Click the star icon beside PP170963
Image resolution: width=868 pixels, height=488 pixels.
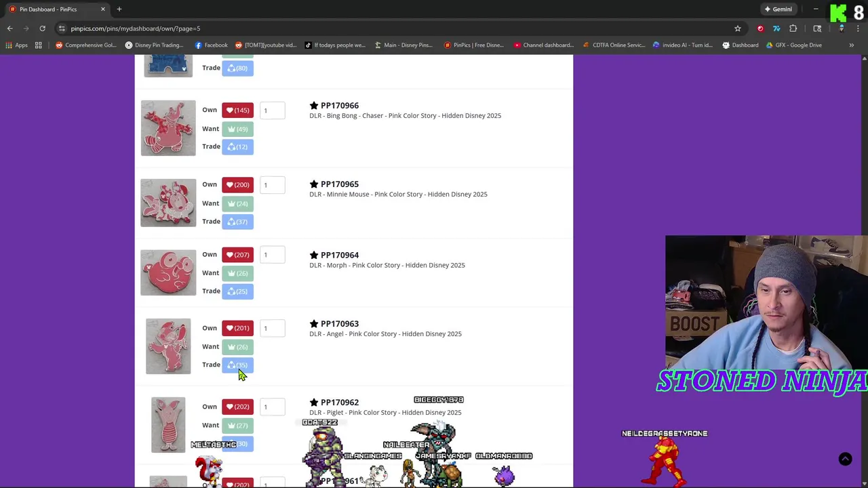click(x=314, y=324)
